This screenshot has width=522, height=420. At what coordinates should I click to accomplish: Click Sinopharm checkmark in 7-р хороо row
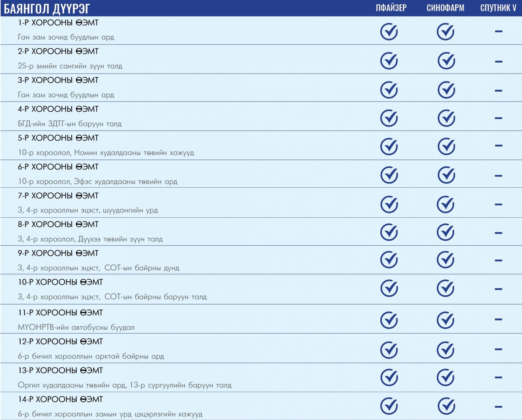445,204
